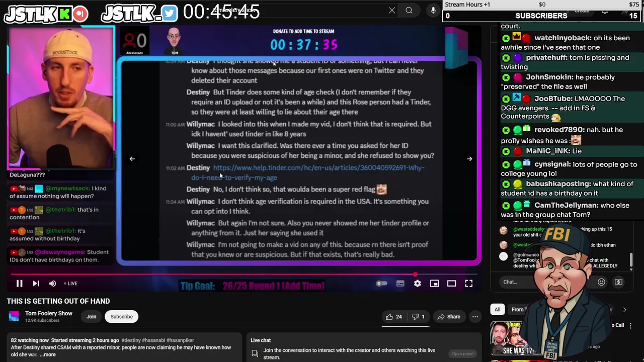644x362 pixels.
Task: Switch to miniplayer mode
Action: click(434, 284)
